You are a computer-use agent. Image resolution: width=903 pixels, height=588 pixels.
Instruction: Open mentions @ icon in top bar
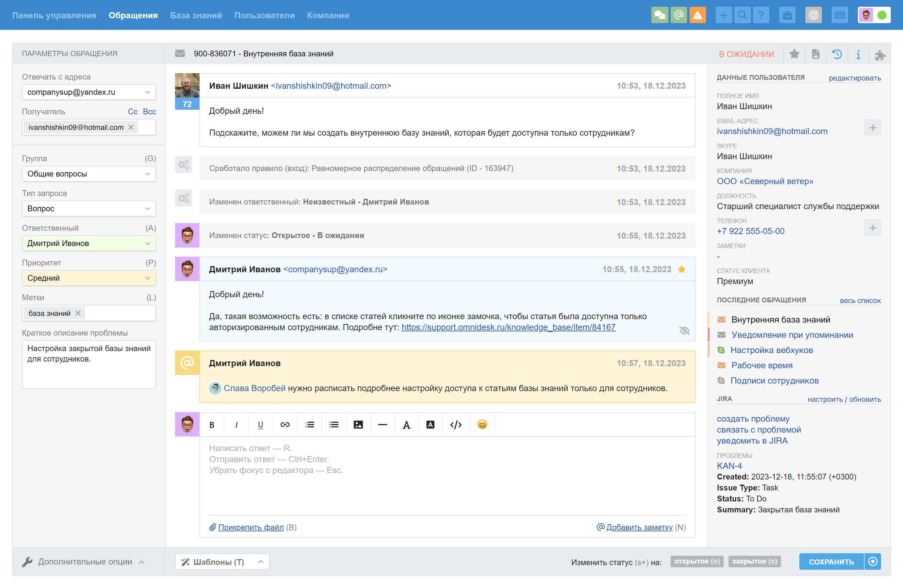678,15
